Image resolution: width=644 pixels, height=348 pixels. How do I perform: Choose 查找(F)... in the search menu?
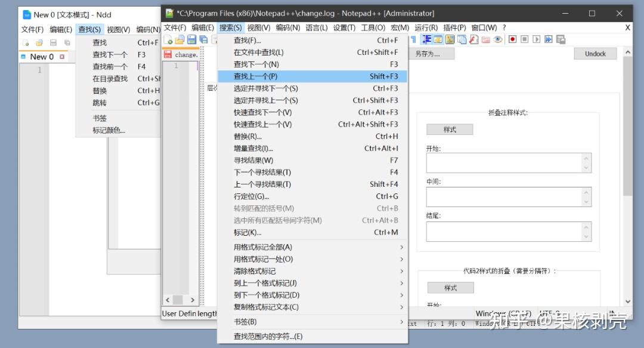click(x=312, y=41)
